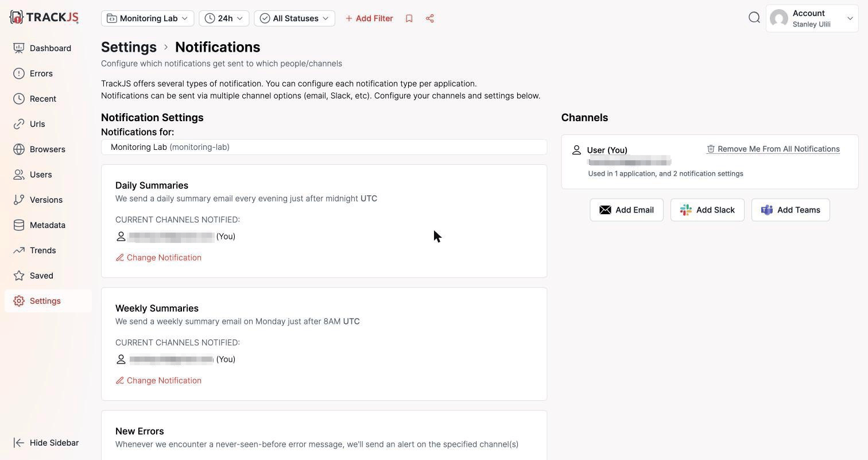Click the bookmark save-view icon

409,18
